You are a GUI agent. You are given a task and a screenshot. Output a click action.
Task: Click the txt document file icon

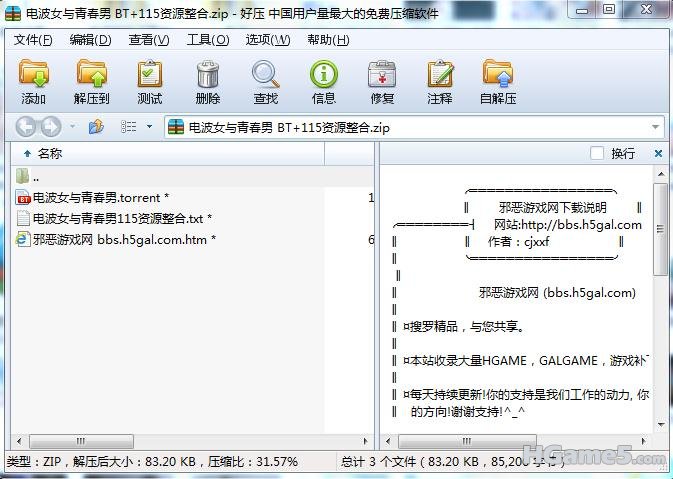pos(23,218)
